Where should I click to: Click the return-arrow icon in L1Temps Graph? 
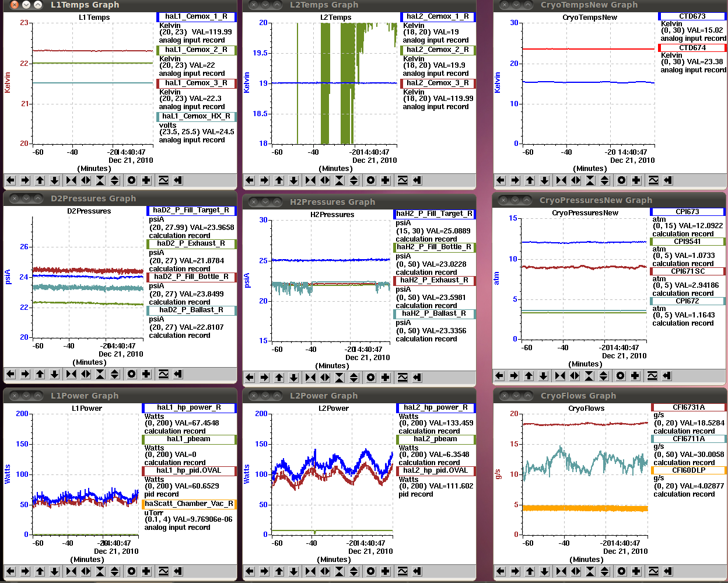coord(178,180)
